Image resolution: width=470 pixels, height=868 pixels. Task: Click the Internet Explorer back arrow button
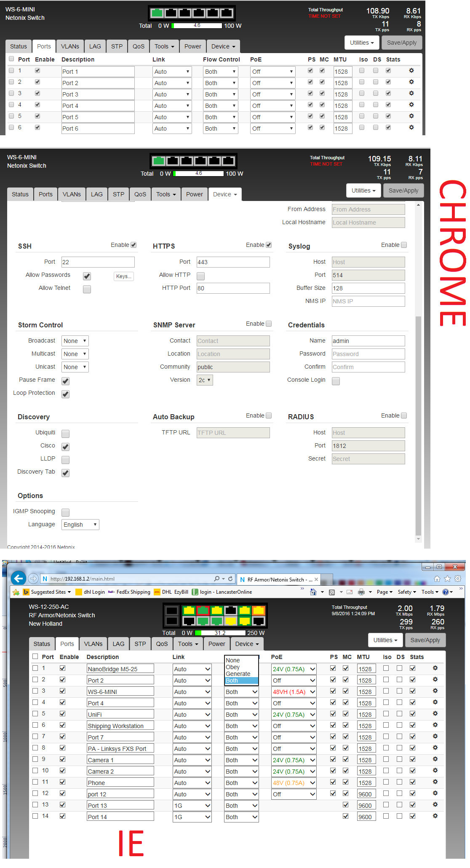(18, 578)
